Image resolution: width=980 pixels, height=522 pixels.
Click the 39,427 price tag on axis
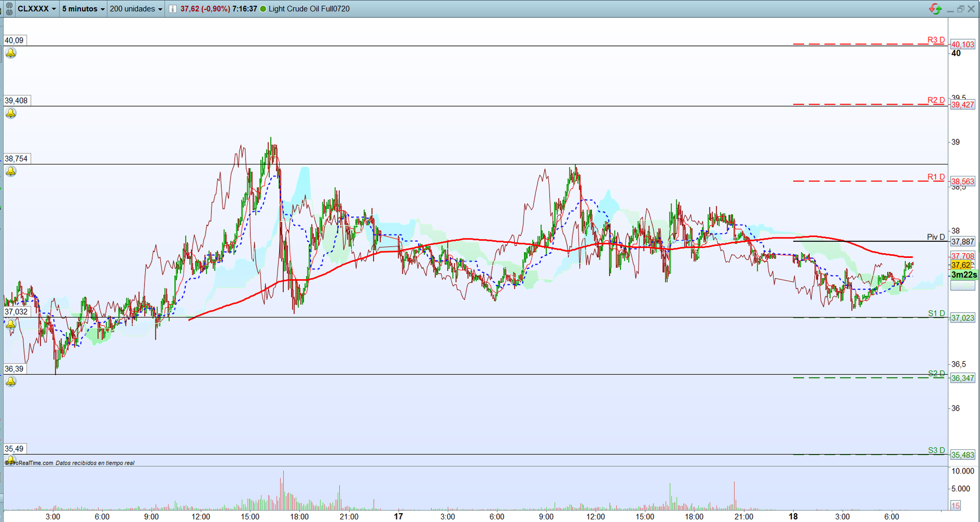click(x=962, y=104)
